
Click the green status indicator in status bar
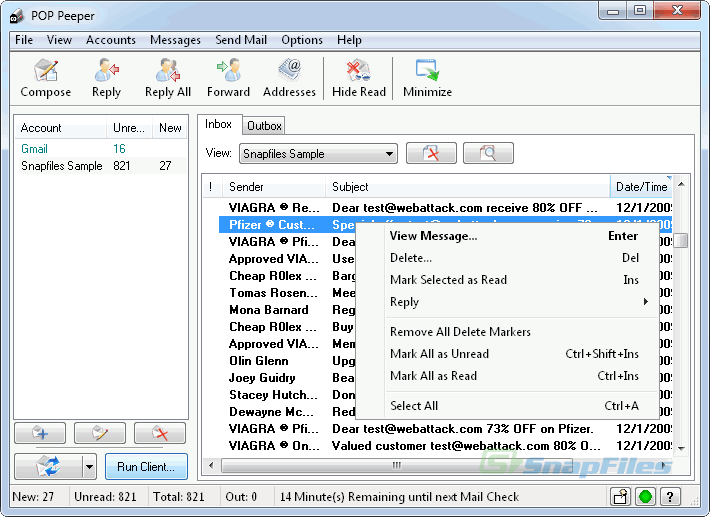point(645,497)
